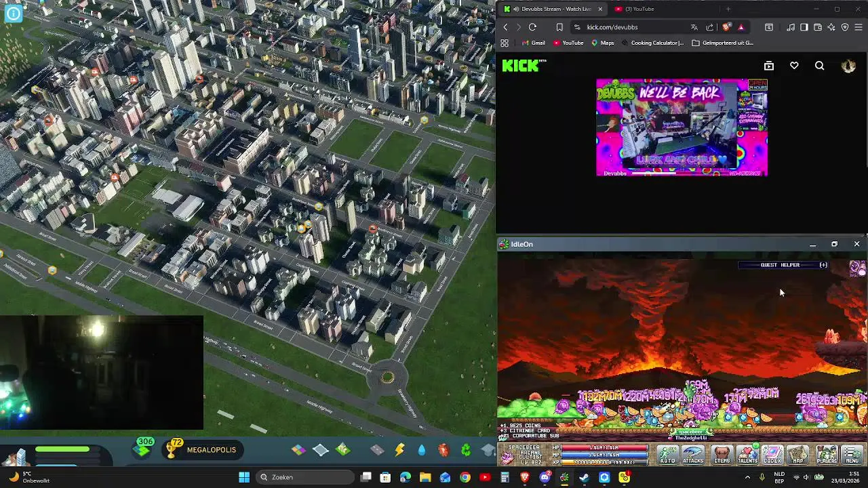Select the Districts tool in Cities Skylines
The image size is (868, 488).
point(321,449)
